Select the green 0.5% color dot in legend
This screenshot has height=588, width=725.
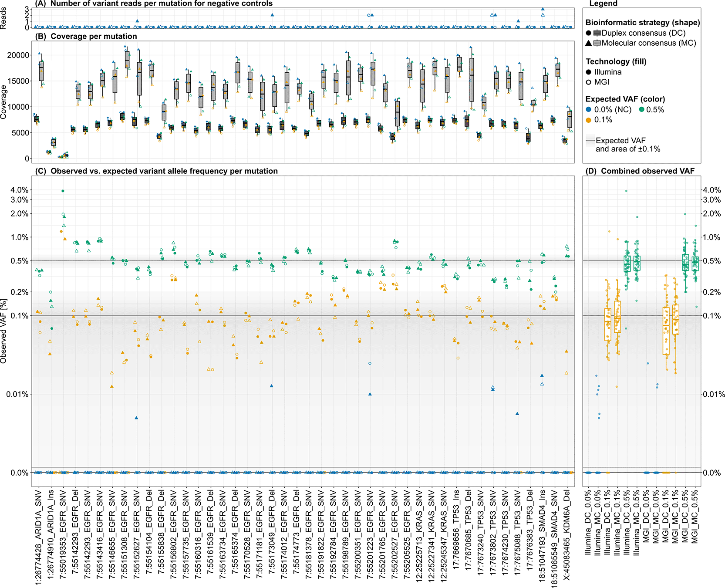641,110
